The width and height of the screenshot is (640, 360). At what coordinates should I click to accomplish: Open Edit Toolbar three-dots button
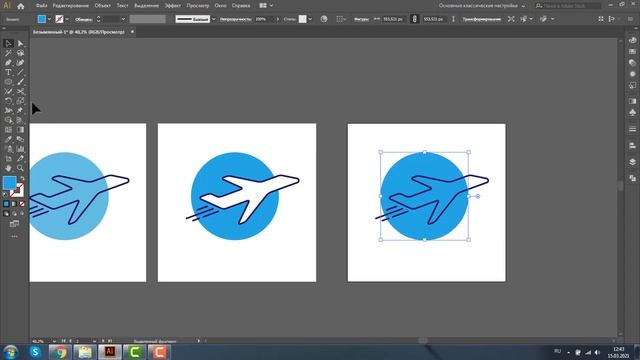click(x=14, y=236)
